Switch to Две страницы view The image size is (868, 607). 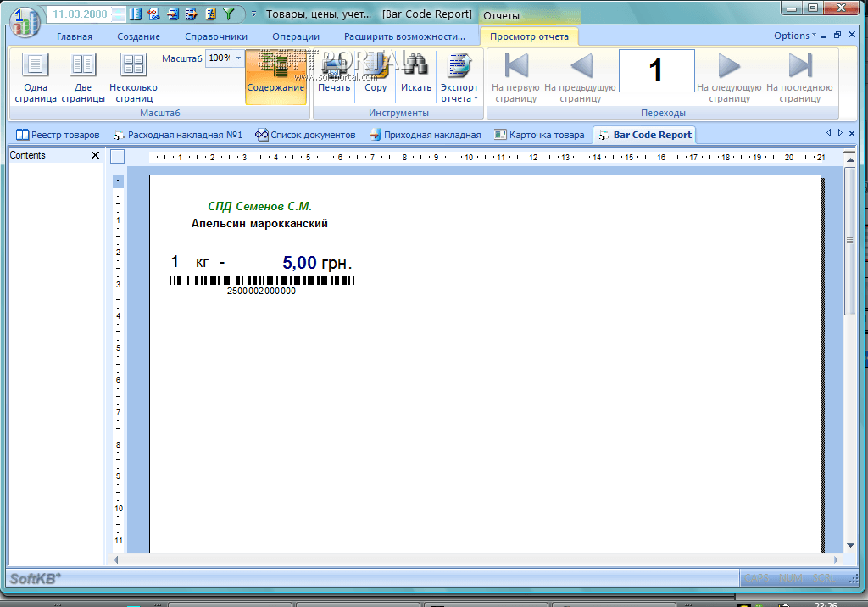83,77
